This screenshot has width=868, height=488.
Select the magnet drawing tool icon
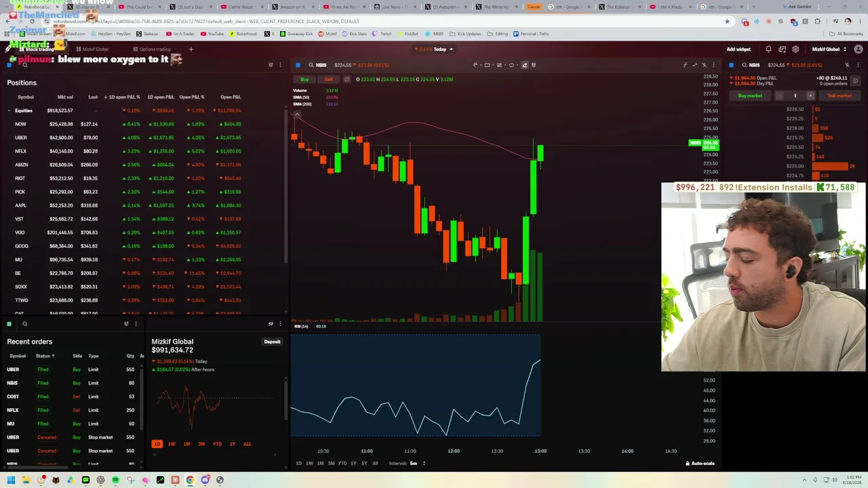tap(534, 65)
